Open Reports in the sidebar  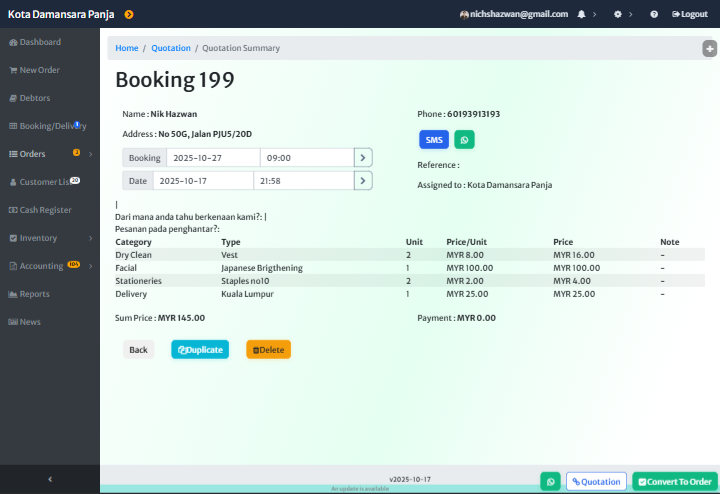click(x=34, y=294)
